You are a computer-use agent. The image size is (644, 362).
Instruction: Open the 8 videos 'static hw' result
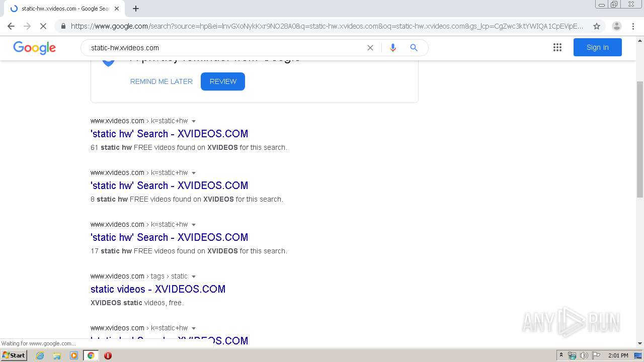tap(169, 186)
